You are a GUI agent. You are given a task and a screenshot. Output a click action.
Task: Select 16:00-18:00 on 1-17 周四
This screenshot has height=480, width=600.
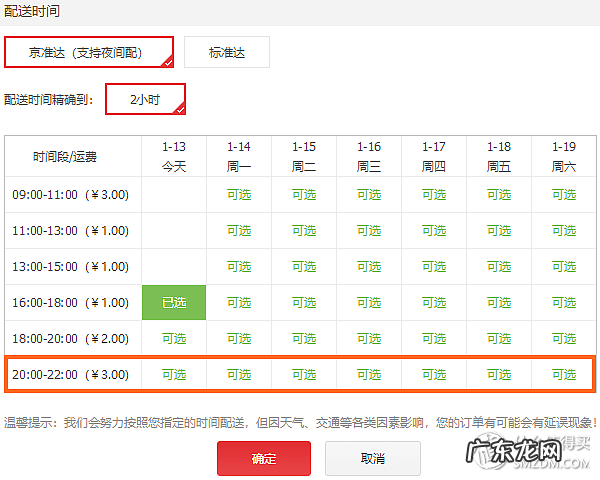[434, 302]
